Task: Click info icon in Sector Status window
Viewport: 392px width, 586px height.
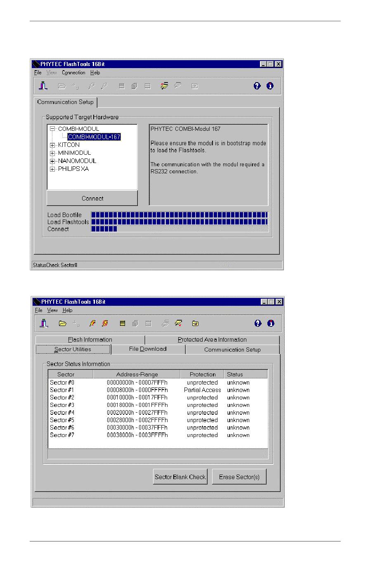Action: pyautogui.click(x=271, y=323)
